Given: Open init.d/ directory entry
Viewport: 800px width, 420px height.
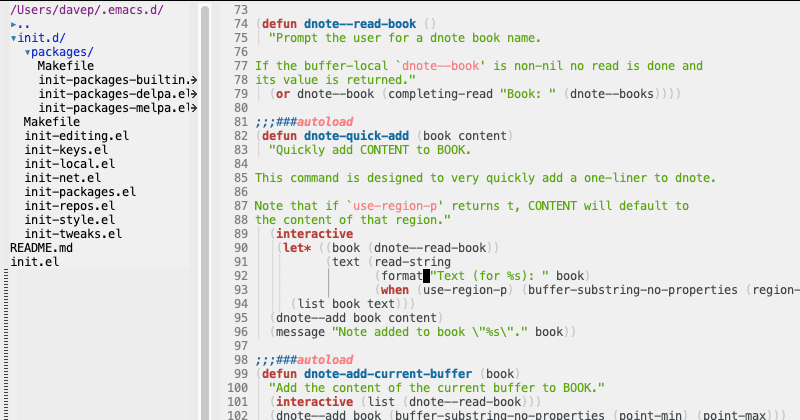Looking at the screenshot, I should (42, 38).
